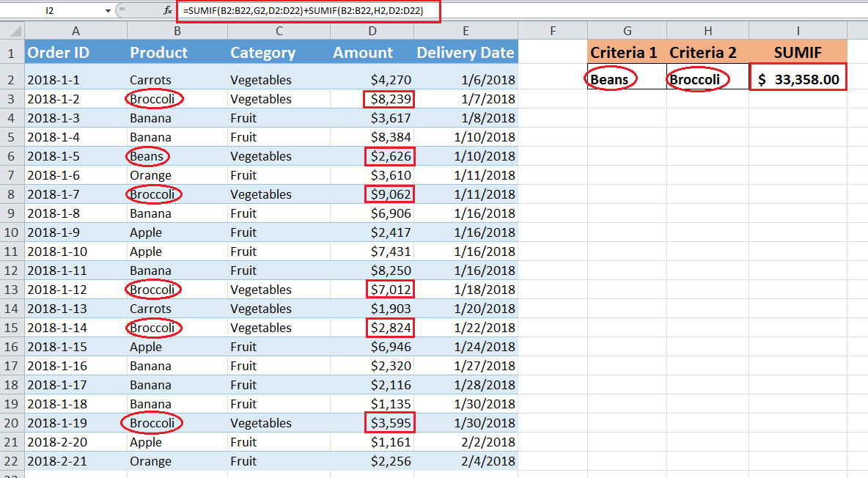This screenshot has height=478, width=868.
Task: Click the Carrots cell in row 2
Action: coord(177,80)
